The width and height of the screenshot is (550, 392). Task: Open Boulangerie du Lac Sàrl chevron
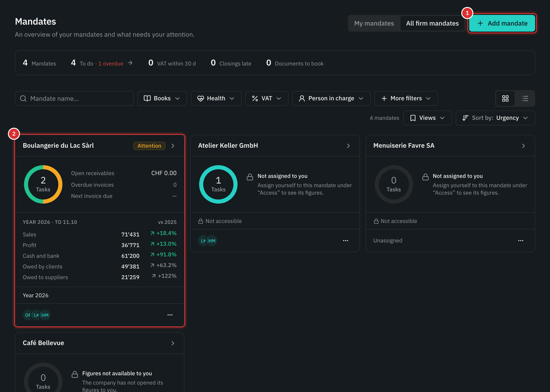click(x=173, y=146)
